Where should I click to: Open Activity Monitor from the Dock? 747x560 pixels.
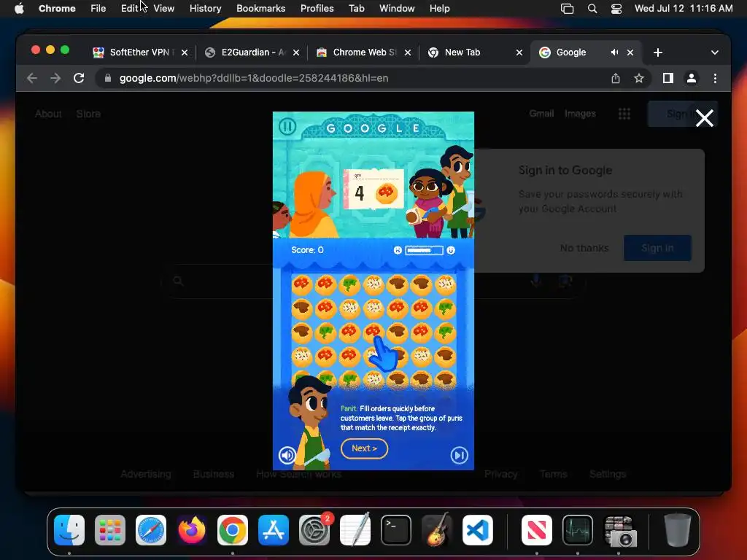point(578,530)
